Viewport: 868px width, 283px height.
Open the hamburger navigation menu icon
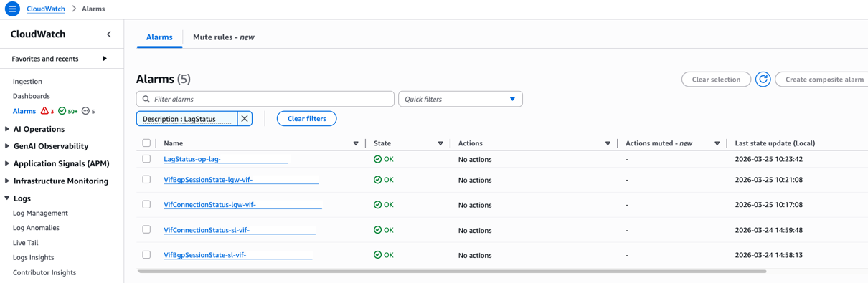[12, 9]
